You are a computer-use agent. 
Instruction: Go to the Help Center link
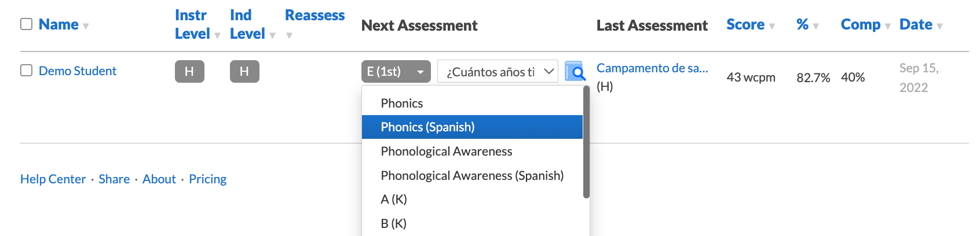coord(53,179)
